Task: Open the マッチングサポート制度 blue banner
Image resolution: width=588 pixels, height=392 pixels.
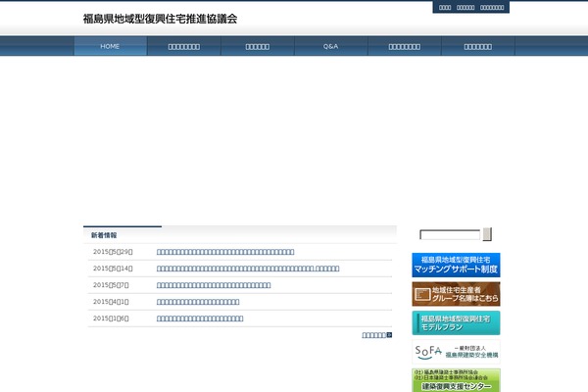Action: [x=456, y=265]
